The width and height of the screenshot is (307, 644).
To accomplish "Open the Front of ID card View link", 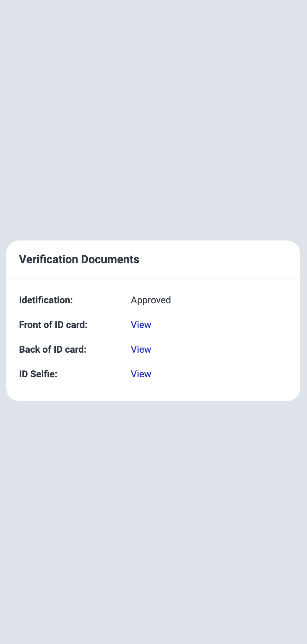I will click(141, 325).
